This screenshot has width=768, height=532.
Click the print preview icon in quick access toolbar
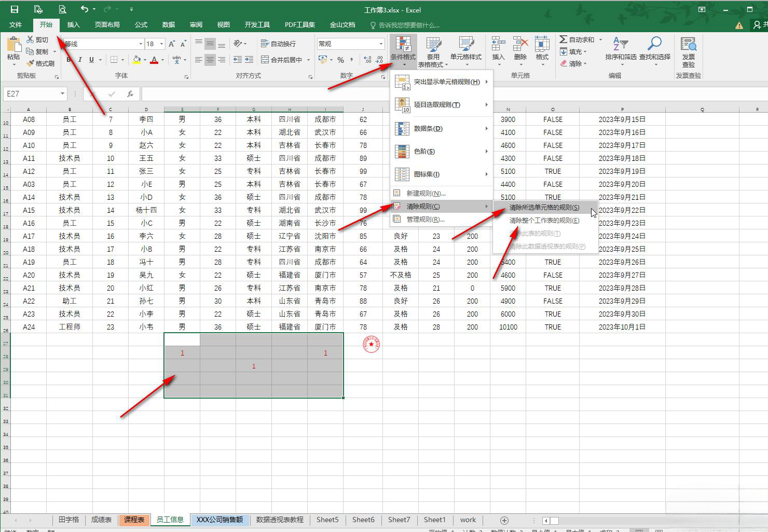(x=62, y=9)
